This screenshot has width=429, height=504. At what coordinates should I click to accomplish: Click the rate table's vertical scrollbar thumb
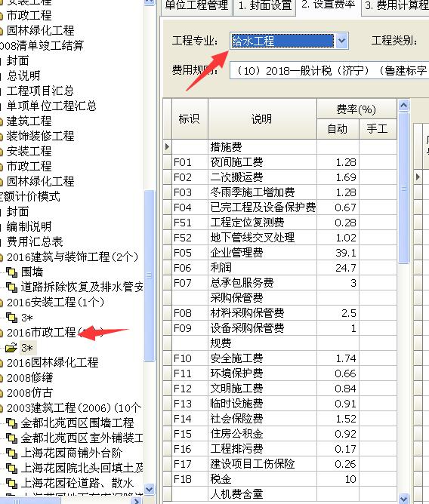click(x=404, y=188)
